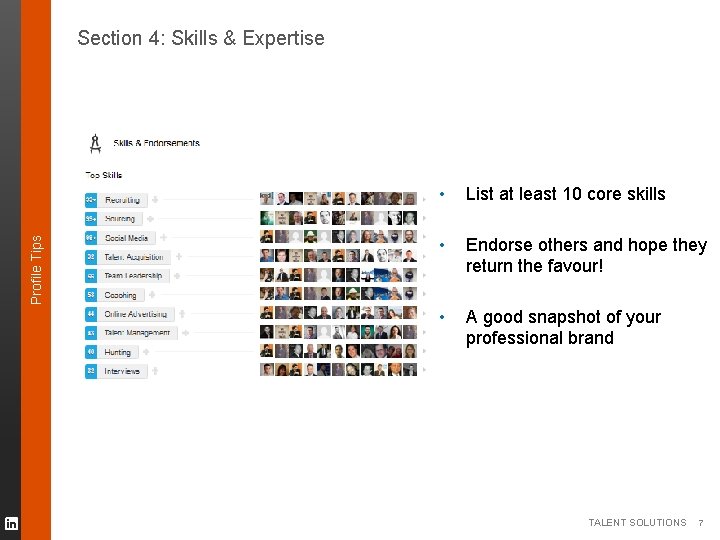Endorse Sourcing with its plus icon

click(x=150, y=219)
